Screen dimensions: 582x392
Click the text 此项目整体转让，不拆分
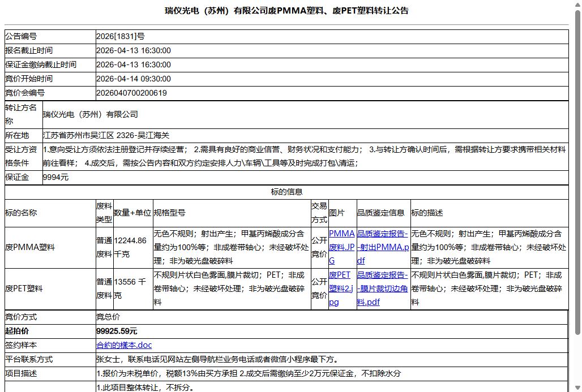[145, 387]
